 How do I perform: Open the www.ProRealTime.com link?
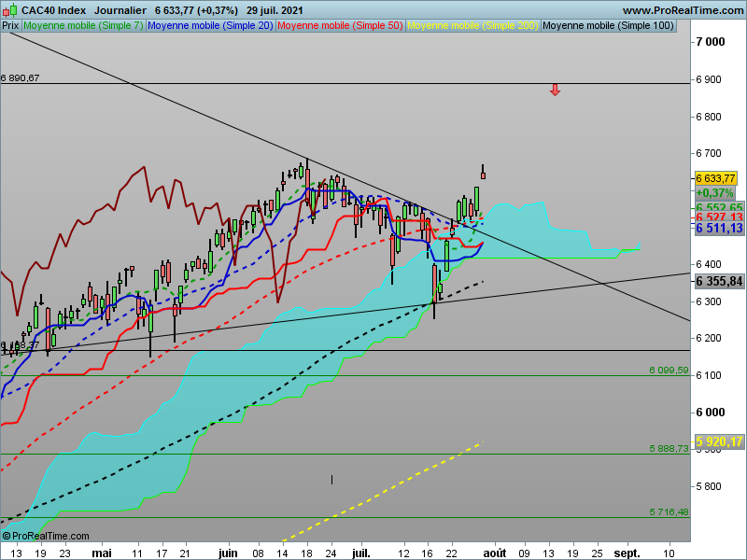coord(683,10)
